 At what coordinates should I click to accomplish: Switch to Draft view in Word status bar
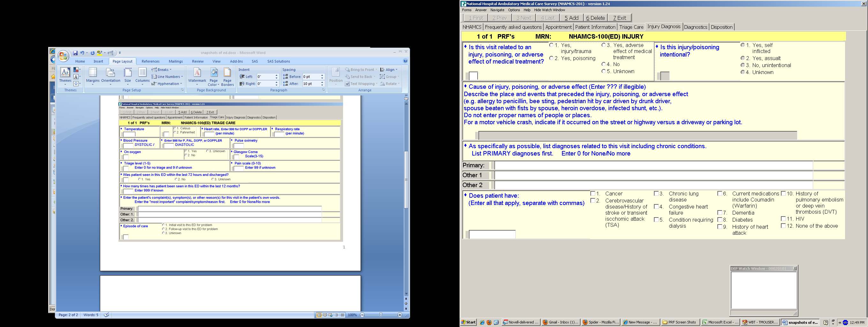point(342,315)
